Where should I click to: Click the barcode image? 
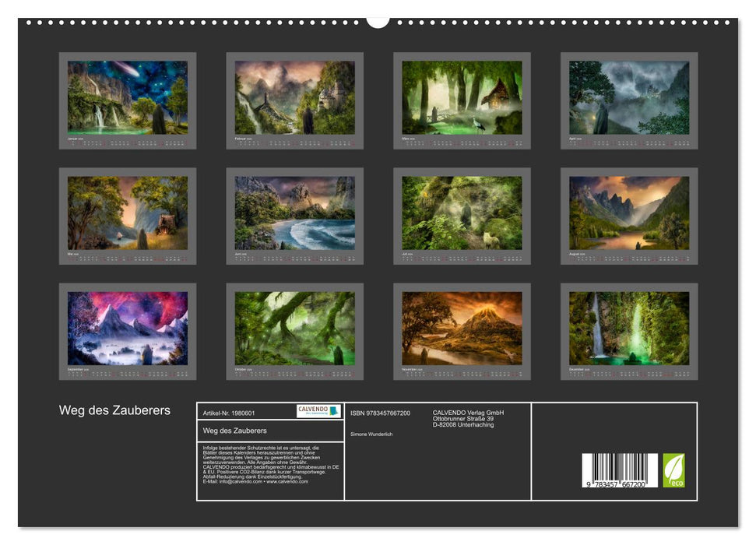pos(619,471)
